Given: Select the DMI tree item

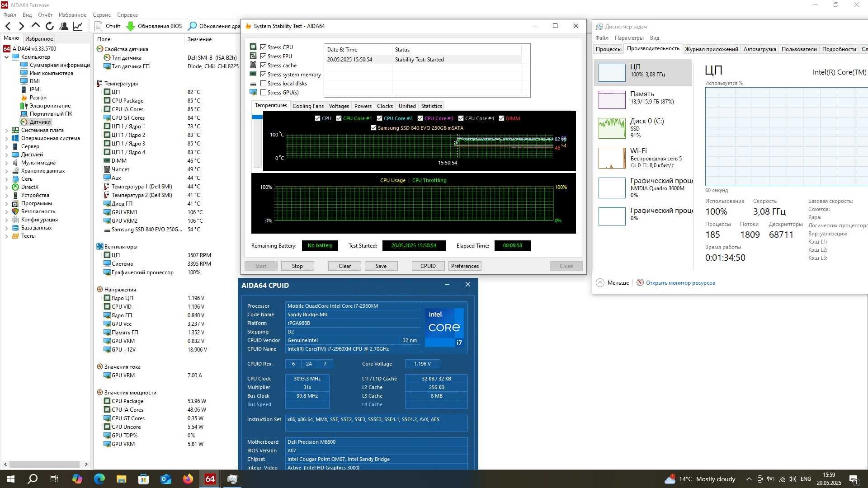Looking at the screenshot, I should click(30, 81).
